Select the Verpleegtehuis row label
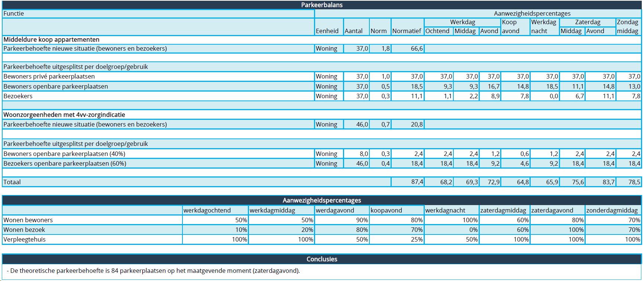Viewport: 644px width, 281px height. tap(25, 239)
